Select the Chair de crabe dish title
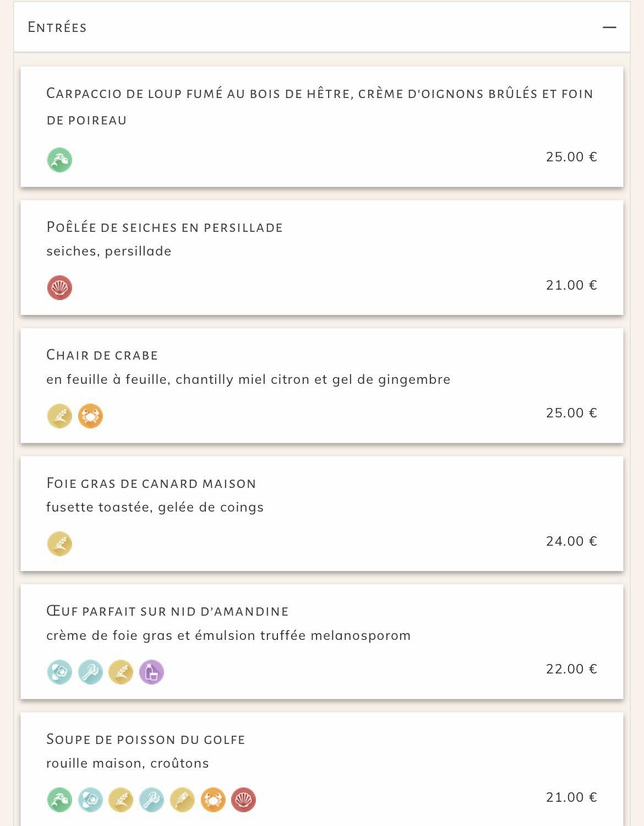This screenshot has height=826, width=644. pos(102,355)
